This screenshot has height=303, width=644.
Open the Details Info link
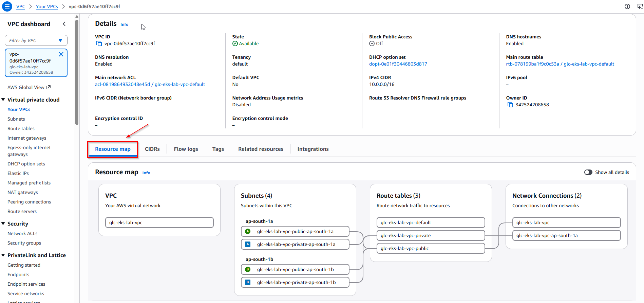point(125,24)
